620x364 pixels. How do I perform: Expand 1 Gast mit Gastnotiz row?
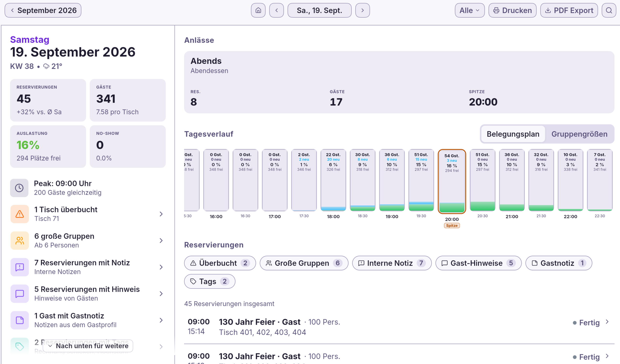[88, 320]
